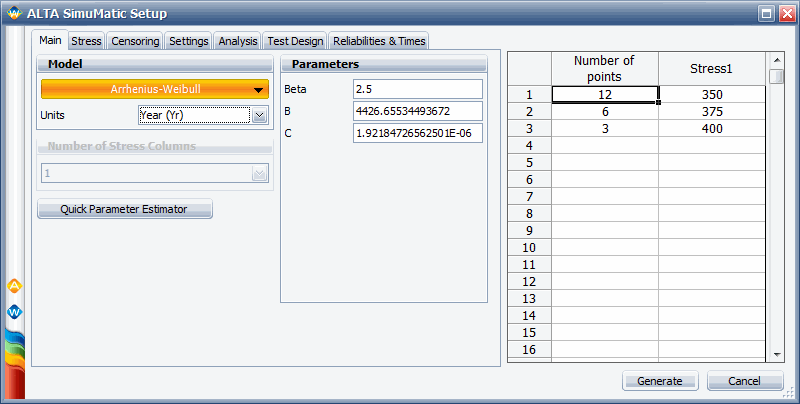The image size is (800, 404).
Task: Select row header 16
Action: (530, 349)
